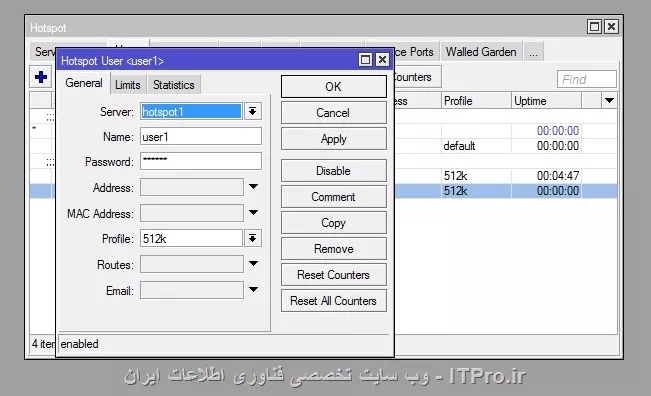Click the Apply button
The height and width of the screenshot is (396, 651).
click(333, 139)
